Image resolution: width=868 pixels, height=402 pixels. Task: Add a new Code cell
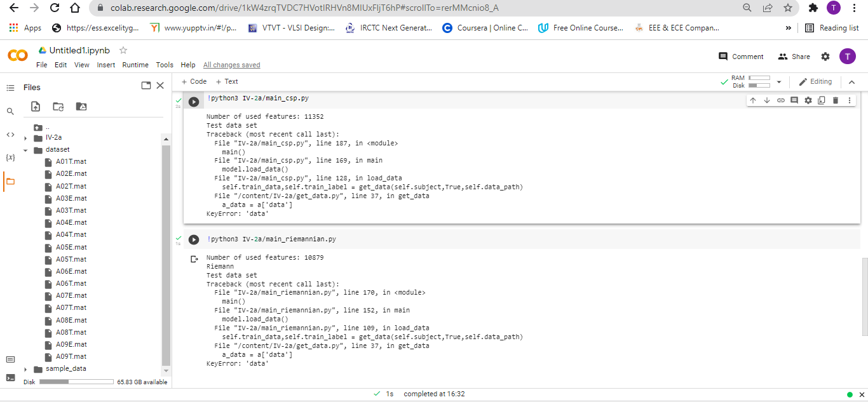coord(194,81)
